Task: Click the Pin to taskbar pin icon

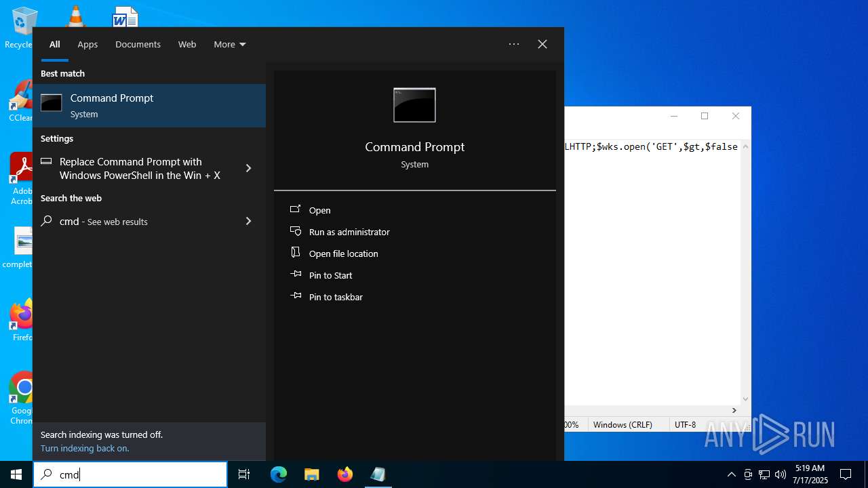Action: click(296, 296)
